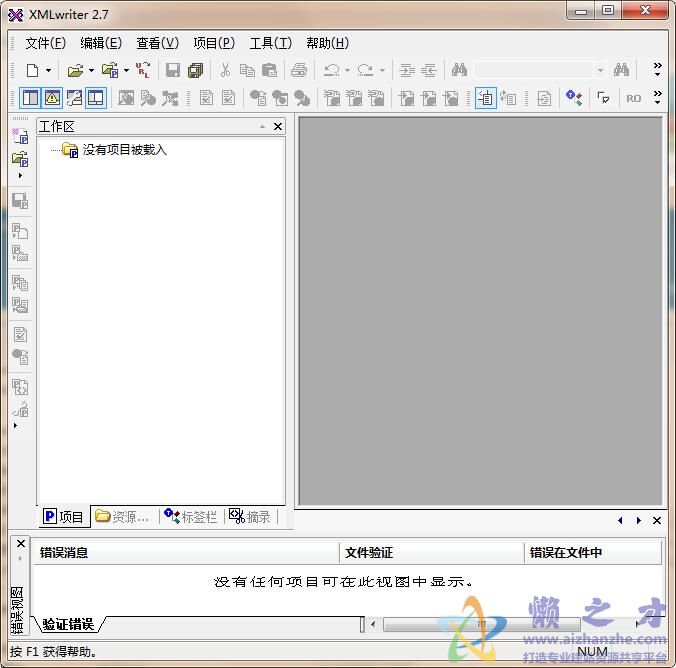The width and height of the screenshot is (676, 668).
Task: Click the document tabs left navigation arrow
Action: point(620,521)
